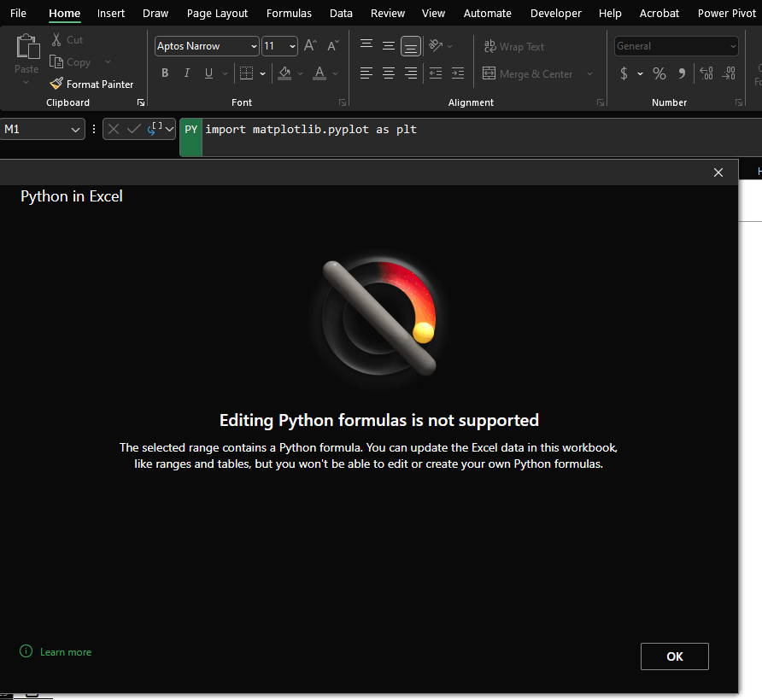Screen dimensions: 762x700
Task: Open the File menu
Action: [x=18, y=13]
